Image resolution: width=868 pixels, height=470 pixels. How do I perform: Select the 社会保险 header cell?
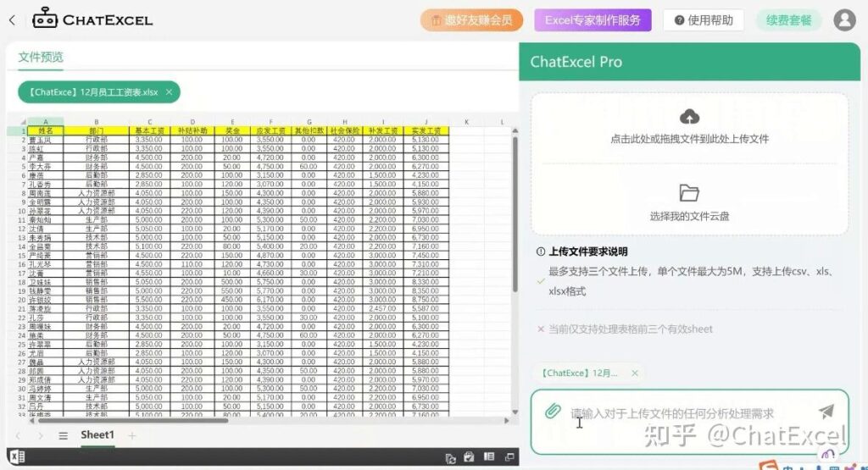pos(344,131)
